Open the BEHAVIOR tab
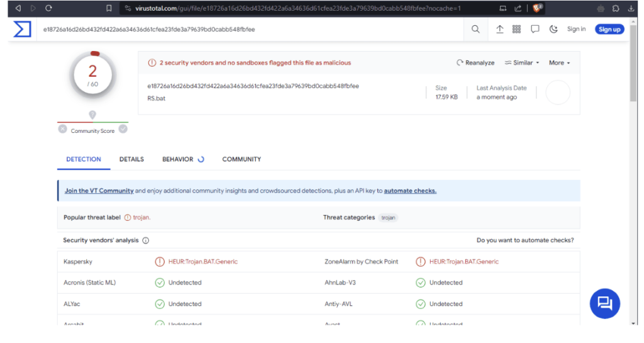 [x=183, y=159]
